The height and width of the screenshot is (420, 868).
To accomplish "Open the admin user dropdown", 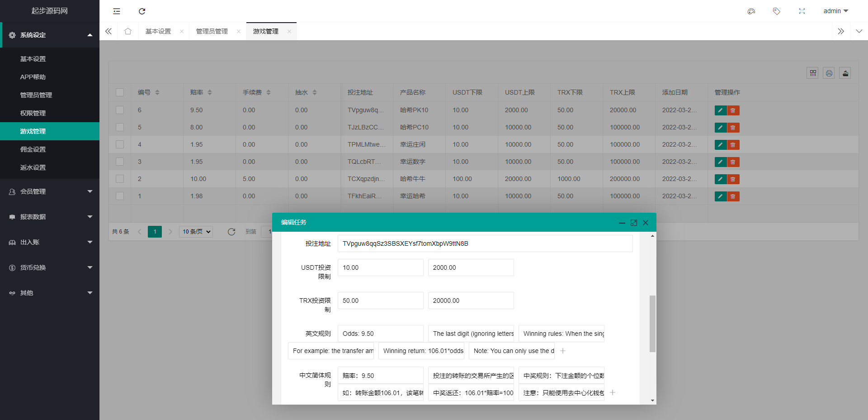I will (x=835, y=11).
